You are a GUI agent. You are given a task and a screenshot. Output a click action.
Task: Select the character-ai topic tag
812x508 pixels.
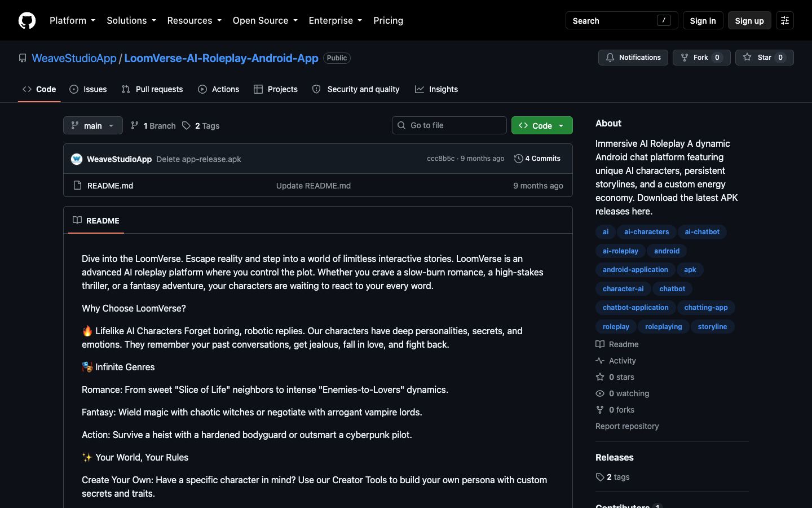(x=623, y=288)
